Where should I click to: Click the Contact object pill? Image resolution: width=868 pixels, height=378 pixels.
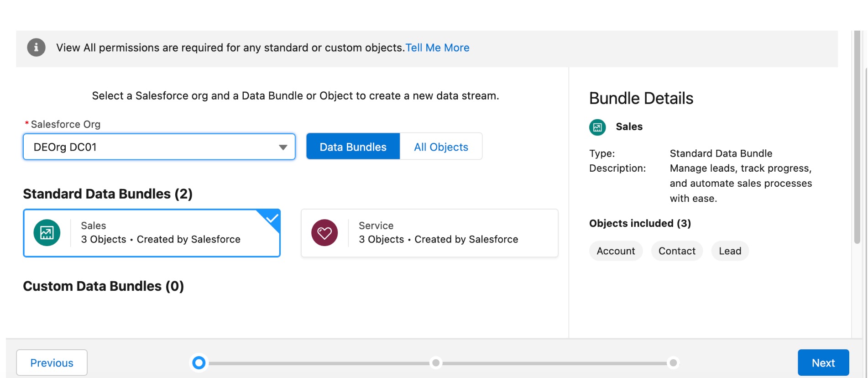pos(677,251)
